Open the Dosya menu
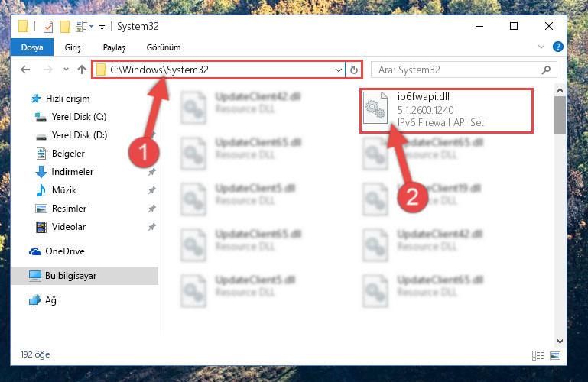The height and width of the screenshot is (382, 588). (32, 47)
